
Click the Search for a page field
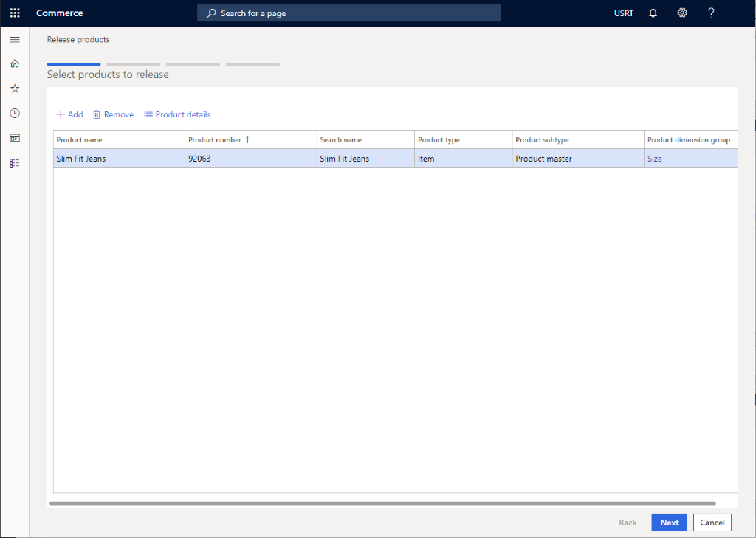point(348,13)
